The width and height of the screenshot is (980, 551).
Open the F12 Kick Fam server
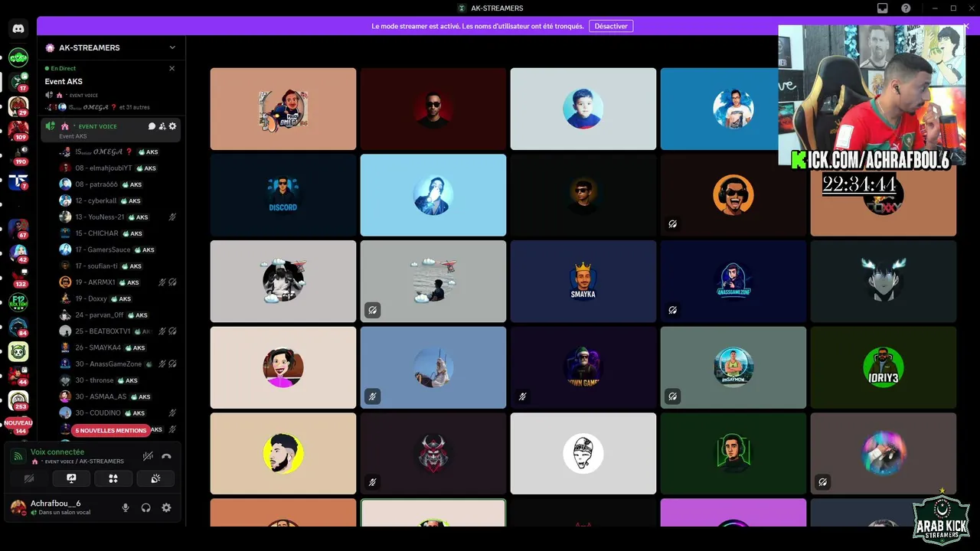point(18,302)
